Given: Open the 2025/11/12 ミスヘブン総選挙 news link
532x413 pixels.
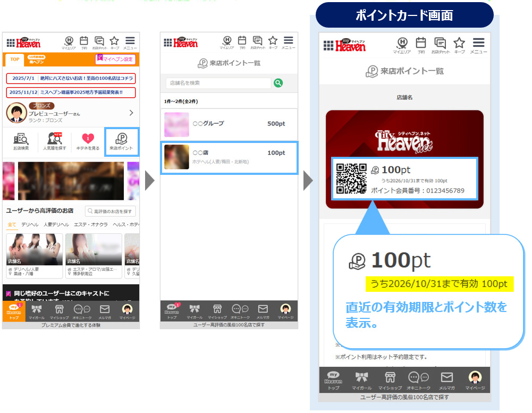Looking at the screenshot, I should [71, 92].
